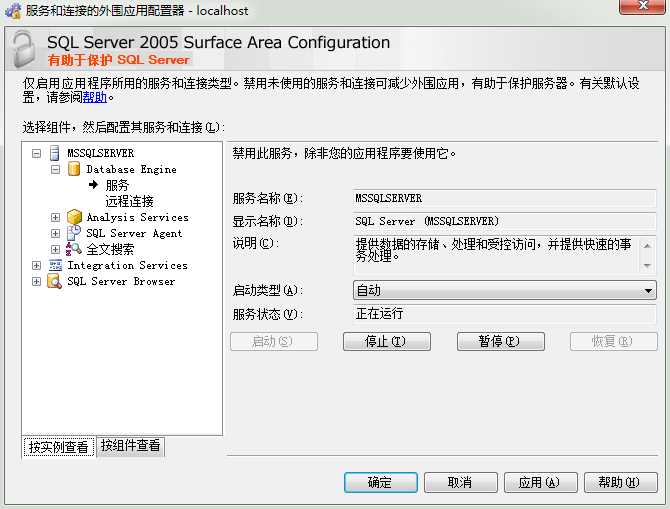Viewport: 670px width, 509px height.
Task: Collapse the Database Engine node
Action: tap(56, 169)
